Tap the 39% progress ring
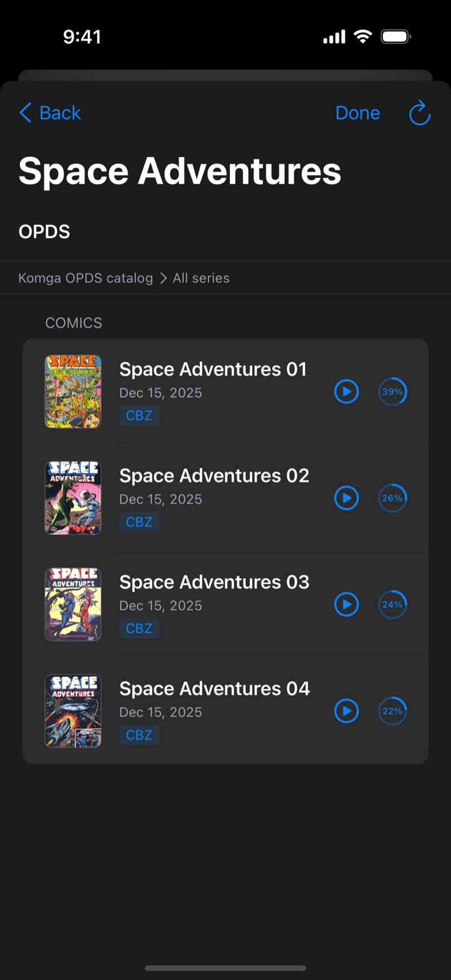Image resolution: width=451 pixels, height=980 pixels. (x=392, y=392)
